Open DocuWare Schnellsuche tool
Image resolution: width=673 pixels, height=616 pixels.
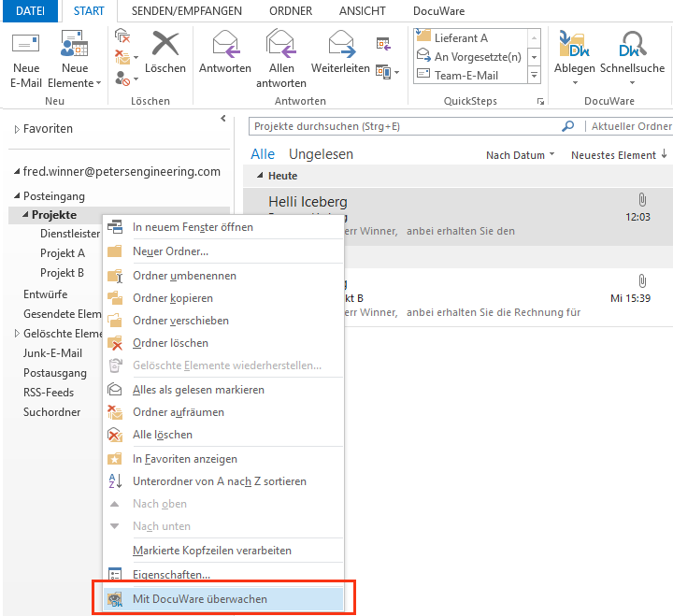(631, 47)
